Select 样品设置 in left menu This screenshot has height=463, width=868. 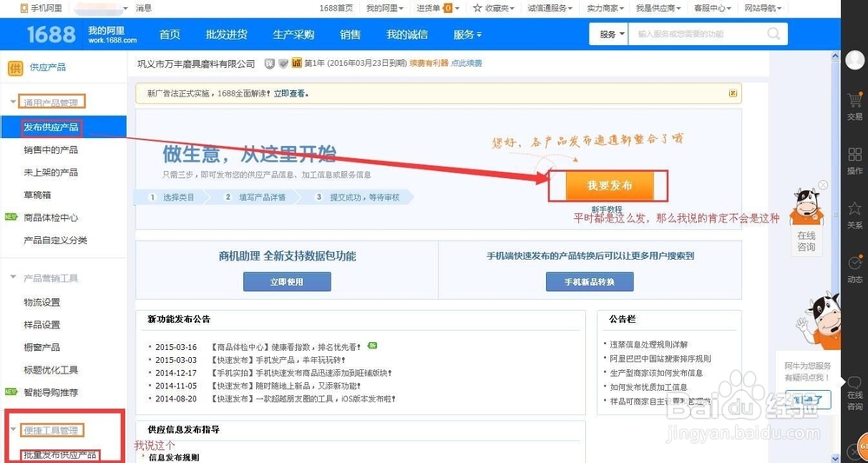point(42,325)
